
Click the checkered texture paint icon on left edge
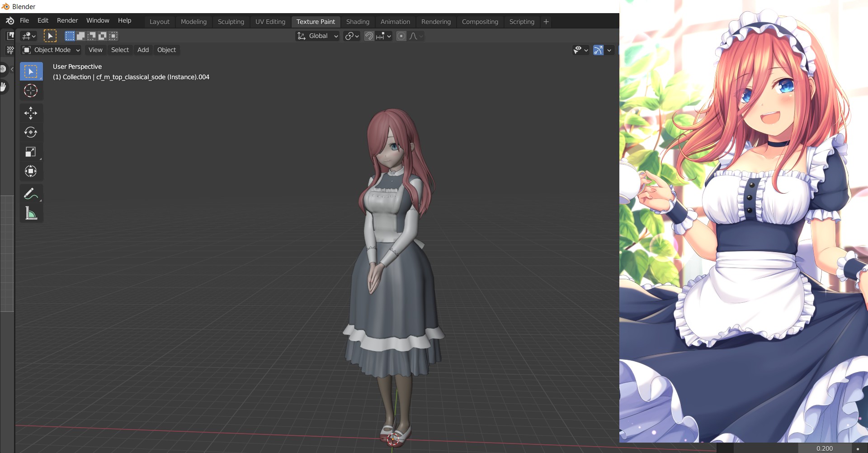(10, 50)
